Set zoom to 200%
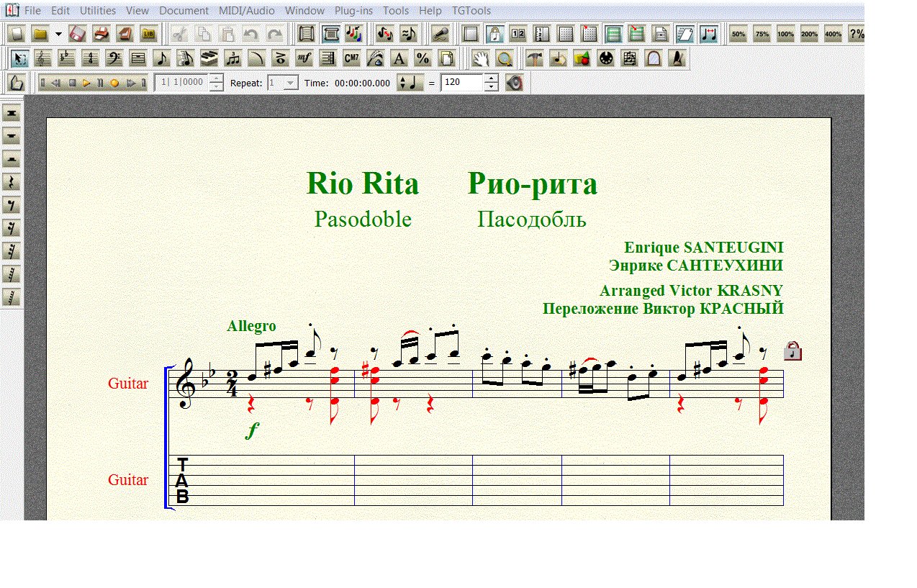917x588 pixels. [x=810, y=34]
